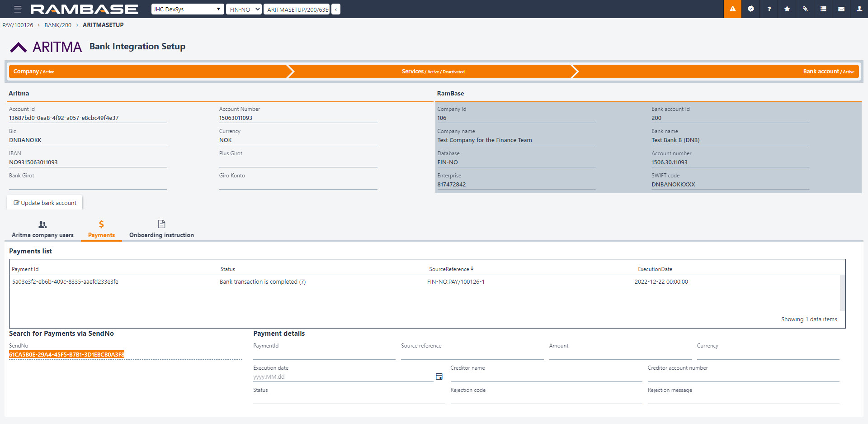The image size is (868, 424).
Task: Click the Creditor account number field
Action: (743, 376)
